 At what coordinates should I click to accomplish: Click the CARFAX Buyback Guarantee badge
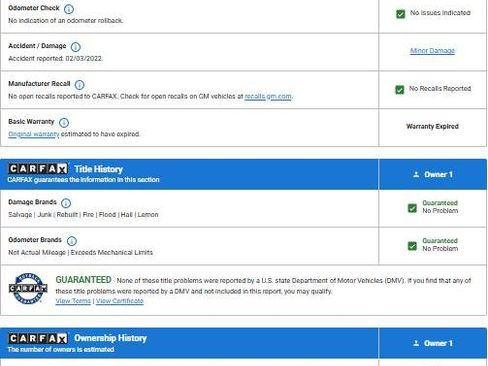(x=28, y=288)
